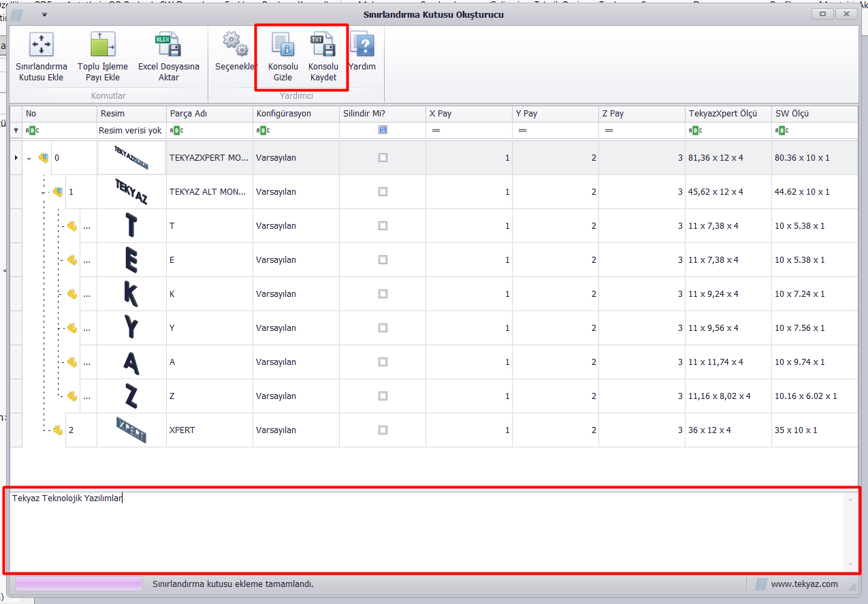Open the www.tekyaz.com link
This screenshot has width=868, height=604.
coord(805,584)
